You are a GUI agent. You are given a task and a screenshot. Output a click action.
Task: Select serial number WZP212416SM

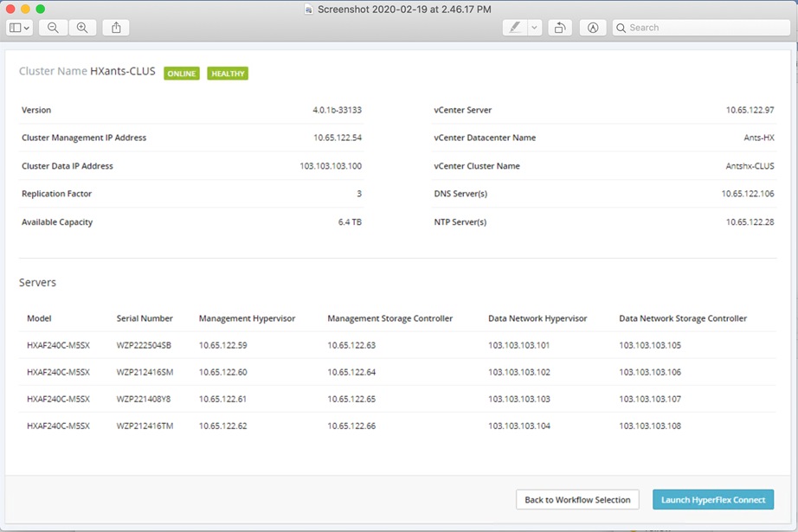point(145,372)
